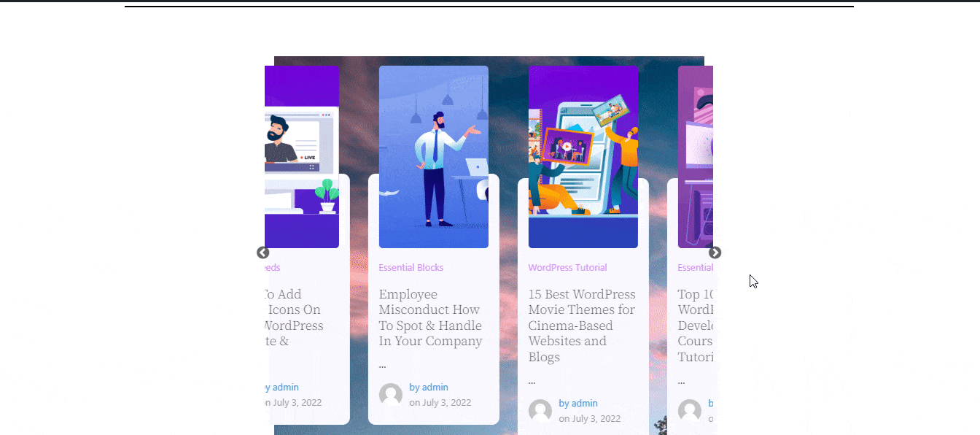Open the Employee Misconduct post thumbnail image
Viewport: 980px width, 435px height.
[434, 157]
